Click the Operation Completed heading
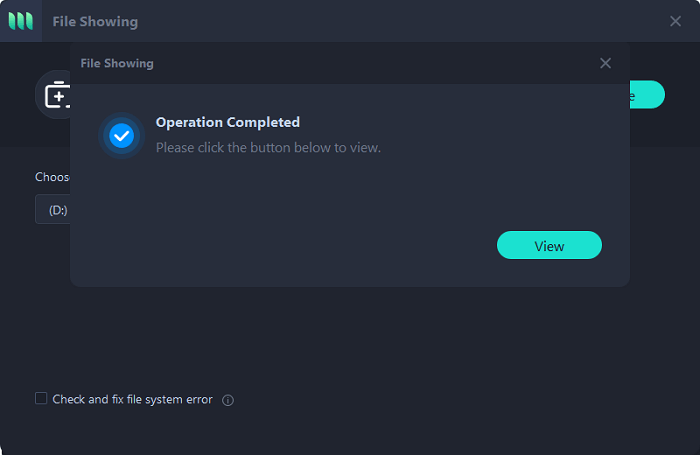 pyautogui.click(x=227, y=122)
